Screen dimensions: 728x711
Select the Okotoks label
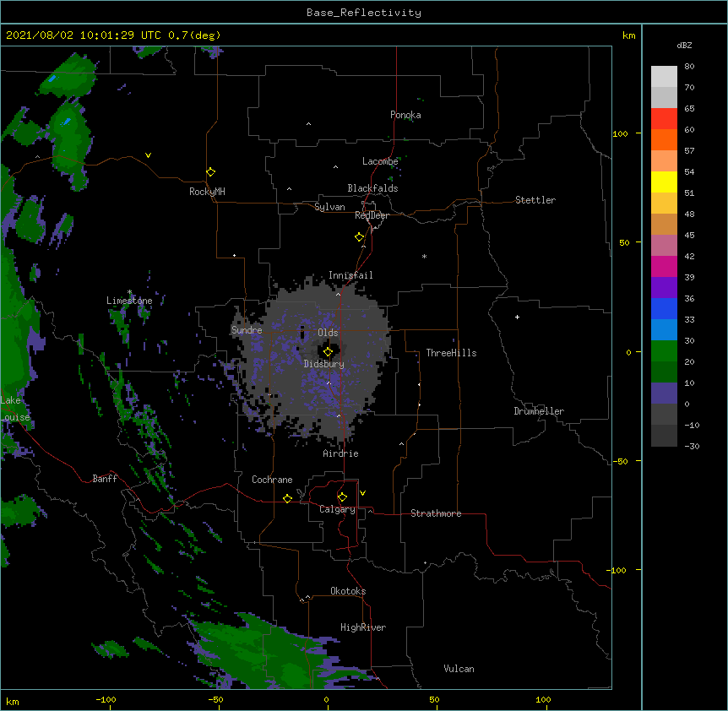(348, 591)
